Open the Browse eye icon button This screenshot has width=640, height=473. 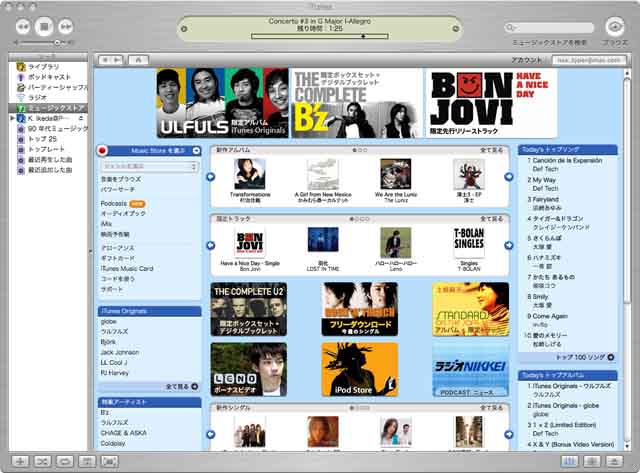pyautogui.click(x=615, y=27)
